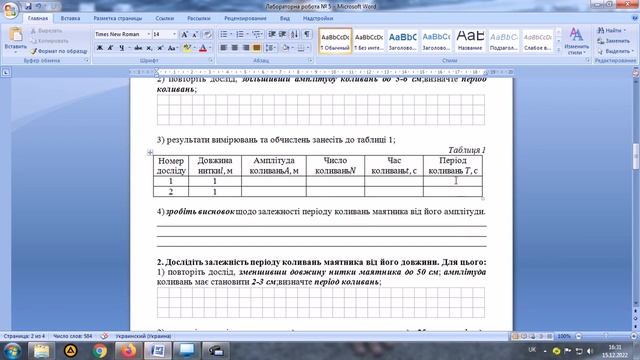Toggle subscript formatting
Viewport: 640px width, 360px height.
149,48
